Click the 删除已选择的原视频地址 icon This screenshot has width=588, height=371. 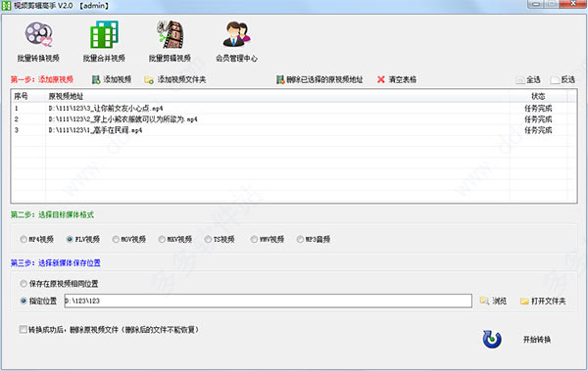point(280,79)
